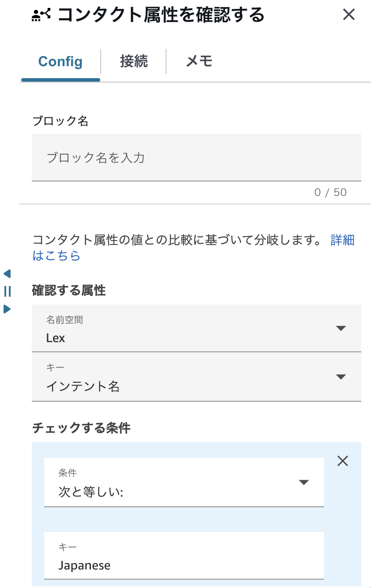Click the right-pointing panel expand arrow
The height and width of the screenshot is (588, 371).
(7, 309)
